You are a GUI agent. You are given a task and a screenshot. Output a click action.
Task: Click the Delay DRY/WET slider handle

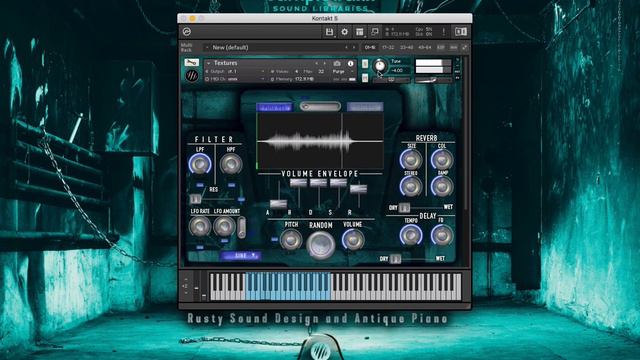[x=395, y=259]
